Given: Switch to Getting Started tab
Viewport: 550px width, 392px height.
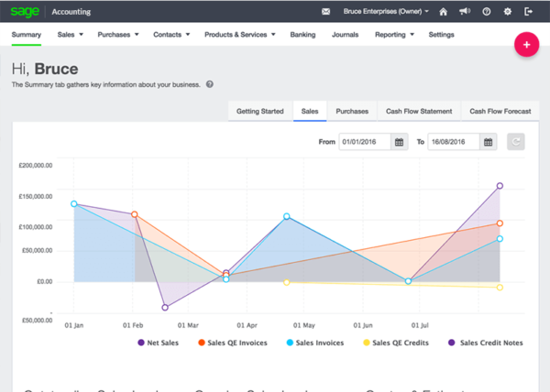Looking at the screenshot, I should tap(260, 111).
